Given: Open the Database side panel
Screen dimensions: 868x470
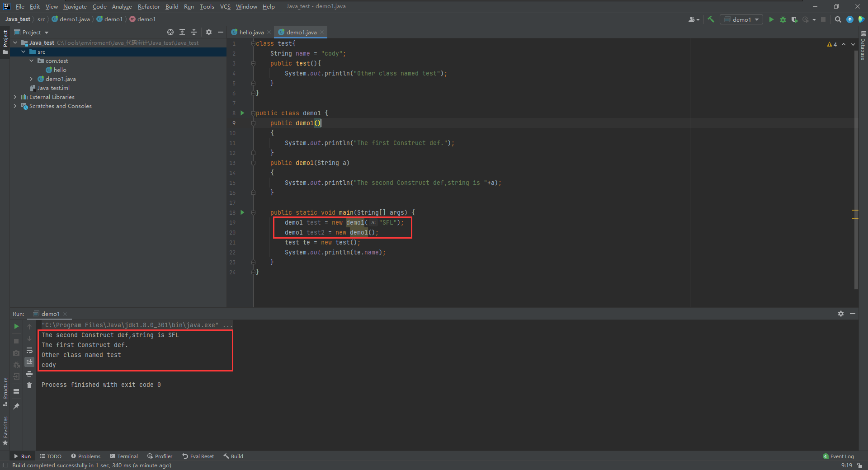Looking at the screenshot, I should coord(863,46).
